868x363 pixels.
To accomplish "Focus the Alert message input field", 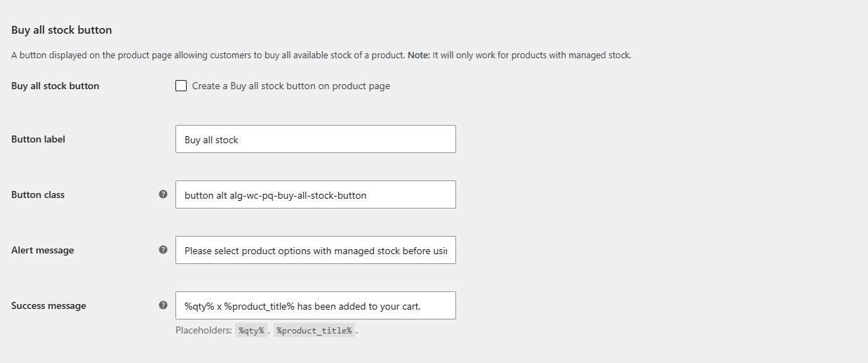I will coord(316,250).
